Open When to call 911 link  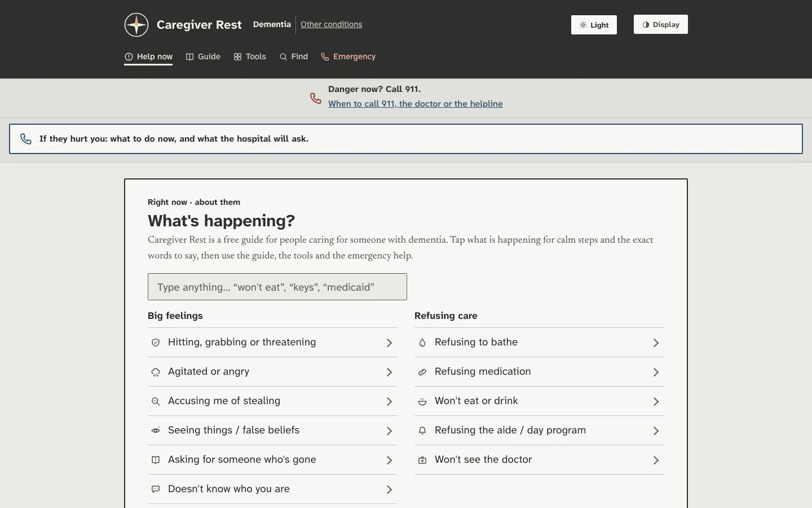(x=416, y=104)
